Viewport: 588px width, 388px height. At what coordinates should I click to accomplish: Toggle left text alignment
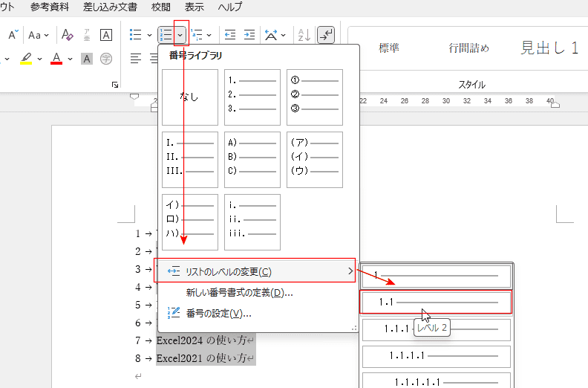[x=136, y=59]
